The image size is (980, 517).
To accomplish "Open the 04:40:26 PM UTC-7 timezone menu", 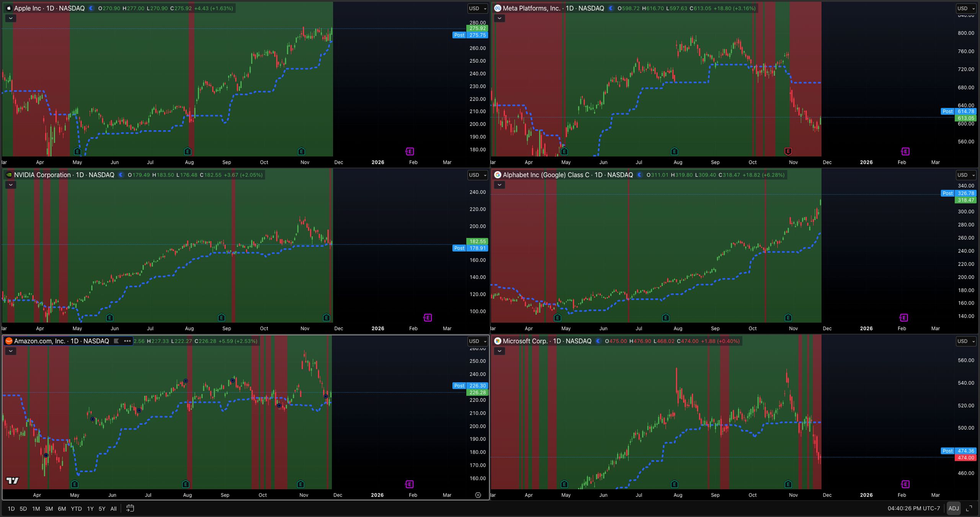I will [914, 508].
